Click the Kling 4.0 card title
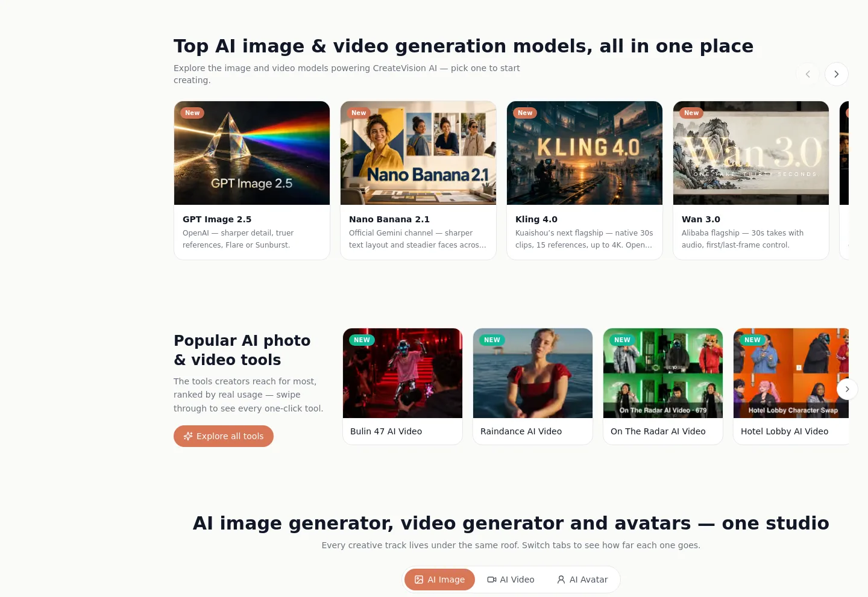 click(536, 219)
